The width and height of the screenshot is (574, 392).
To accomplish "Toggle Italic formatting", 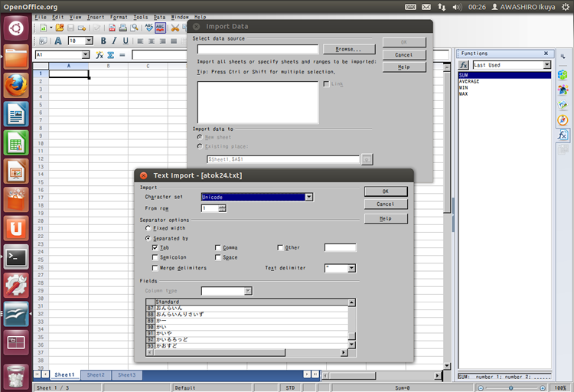I will 114,41.
